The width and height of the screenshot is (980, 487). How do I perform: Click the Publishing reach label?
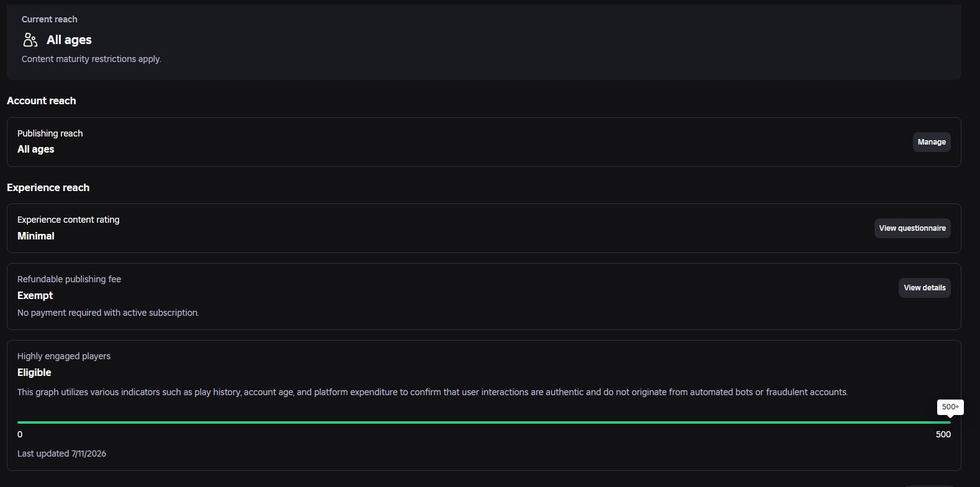pyautogui.click(x=50, y=133)
